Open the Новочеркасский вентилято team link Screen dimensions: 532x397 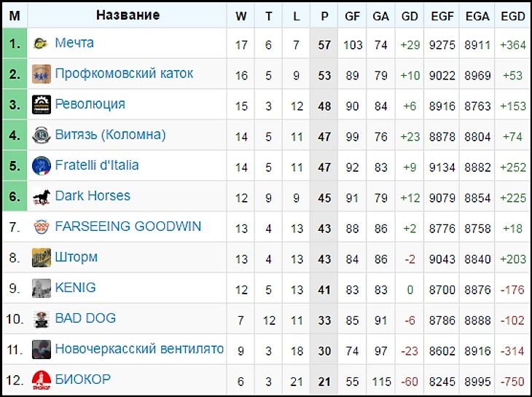point(139,348)
